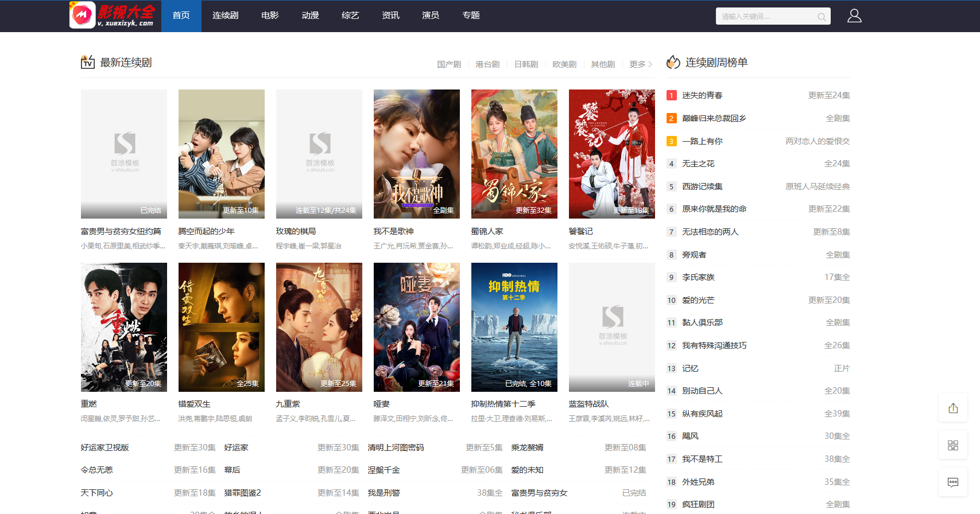
Task: Open the 蜀锦人家 poster thumbnail
Action: [x=514, y=154]
